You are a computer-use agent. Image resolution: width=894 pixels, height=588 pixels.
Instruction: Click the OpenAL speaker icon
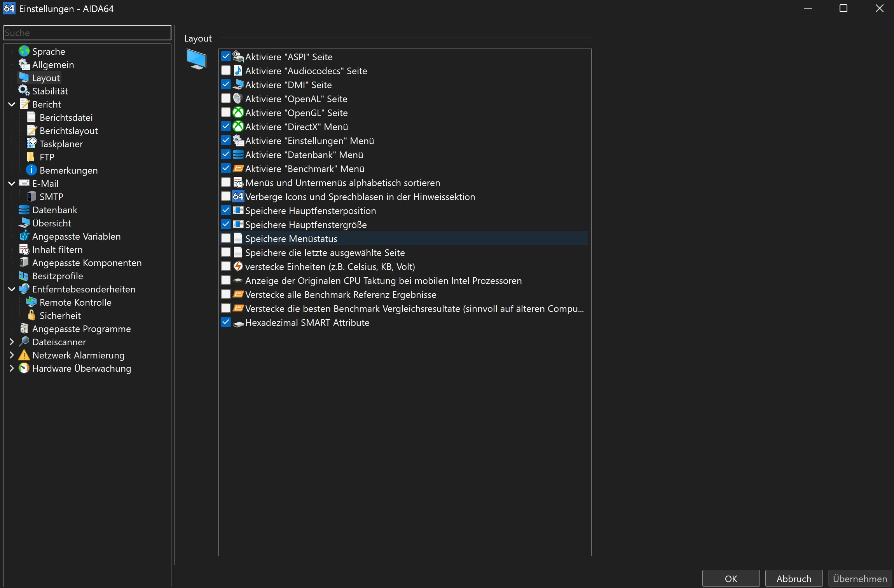click(x=238, y=99)
